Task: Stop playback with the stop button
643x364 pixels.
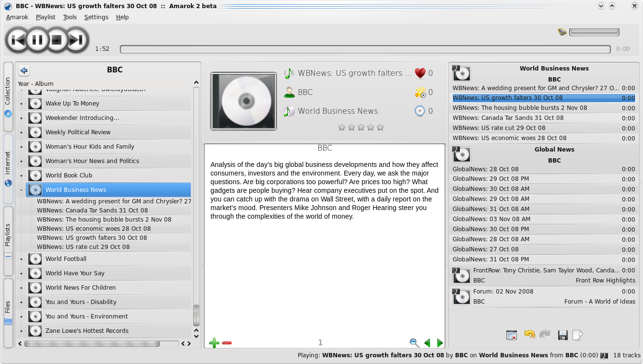Action: click(57, 40)
